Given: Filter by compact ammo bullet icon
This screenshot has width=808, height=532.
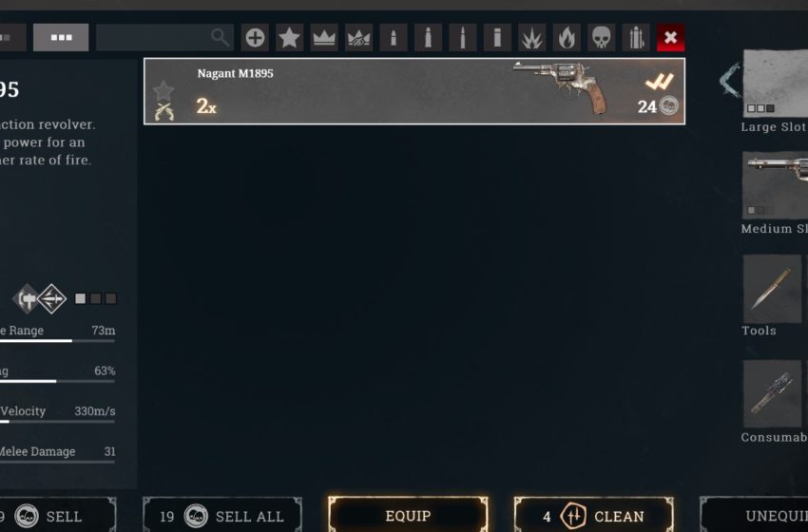Looking at the screenshot, I should [394, 38].
